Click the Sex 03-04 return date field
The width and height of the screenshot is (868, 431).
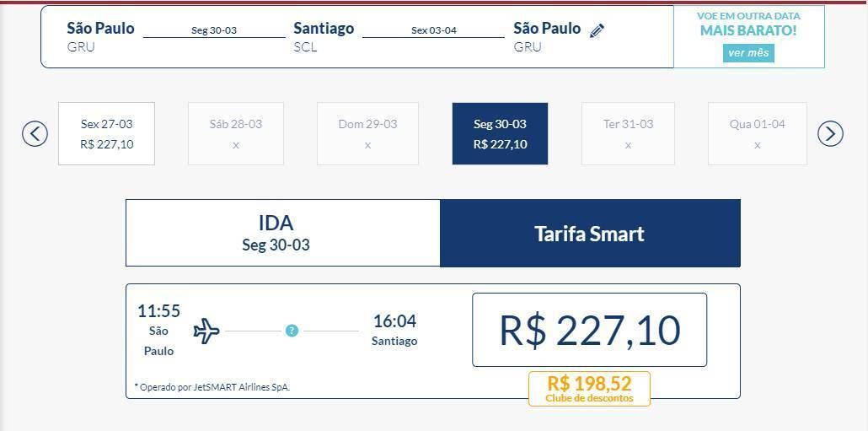pyautogui.click(x=433, y=31)
